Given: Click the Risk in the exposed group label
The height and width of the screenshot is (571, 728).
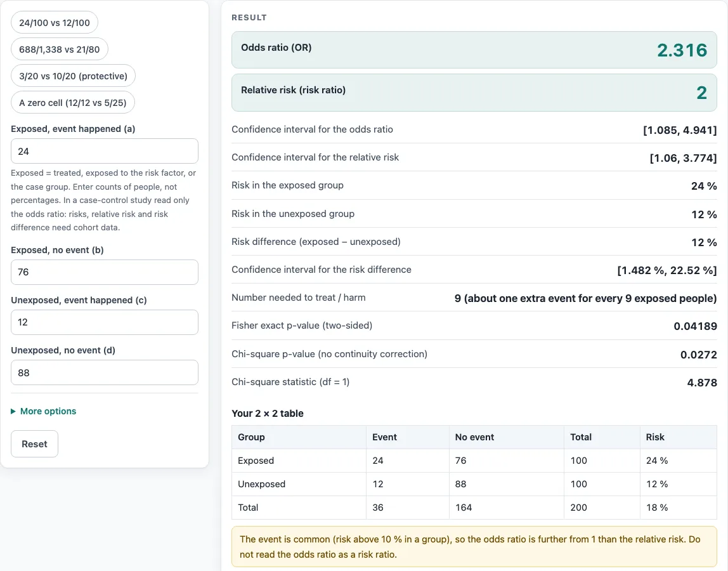Looking at the screenshot, I should coord(287,185).
